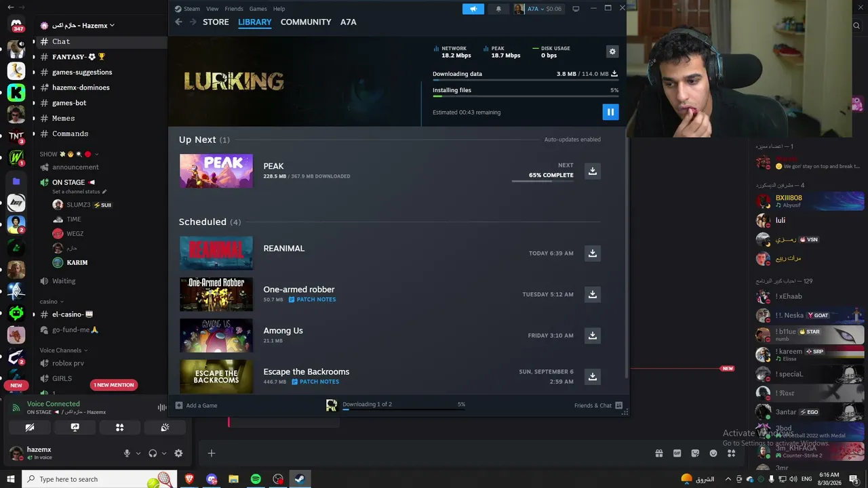Open Discord output device options arrow

164,453
